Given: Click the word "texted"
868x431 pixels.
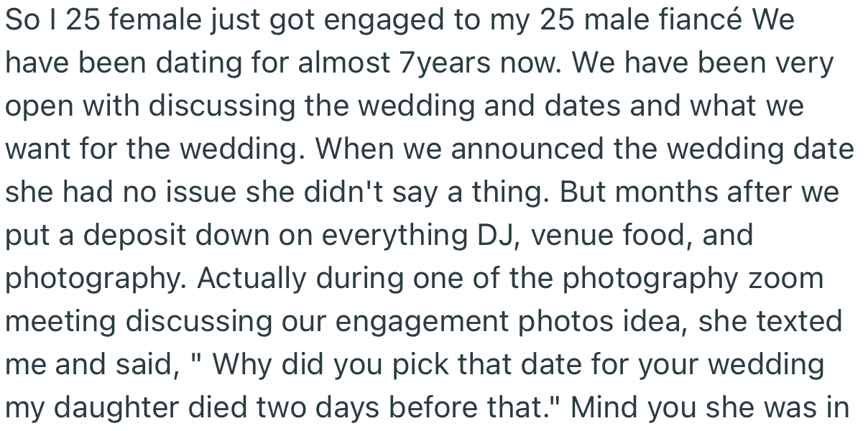Looking at the screenshot, I should [x=798, y=321].
